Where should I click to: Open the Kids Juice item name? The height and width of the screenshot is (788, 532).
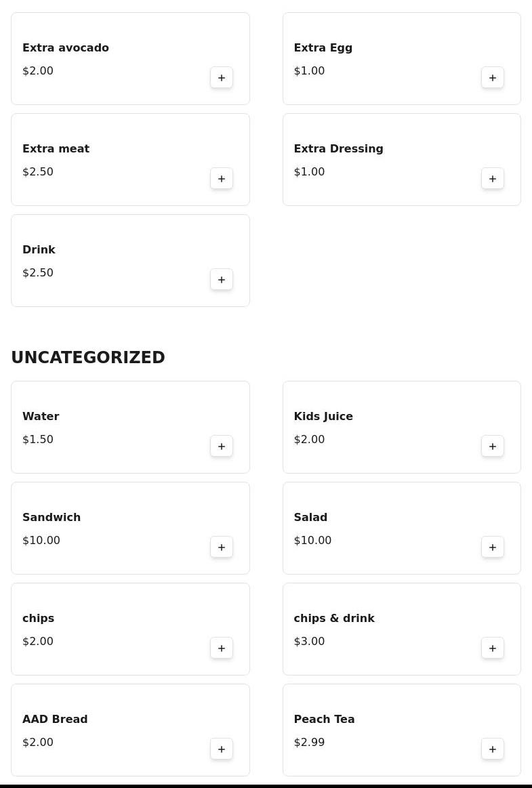pos(323,417)
